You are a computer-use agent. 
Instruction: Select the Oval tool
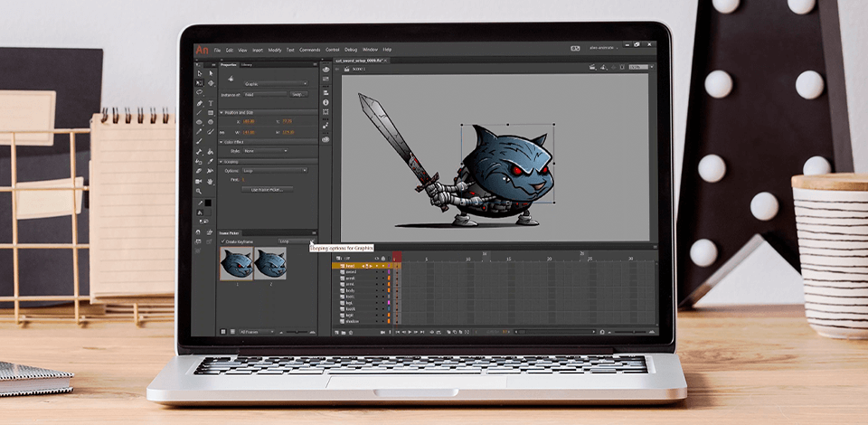coord(199,122)
